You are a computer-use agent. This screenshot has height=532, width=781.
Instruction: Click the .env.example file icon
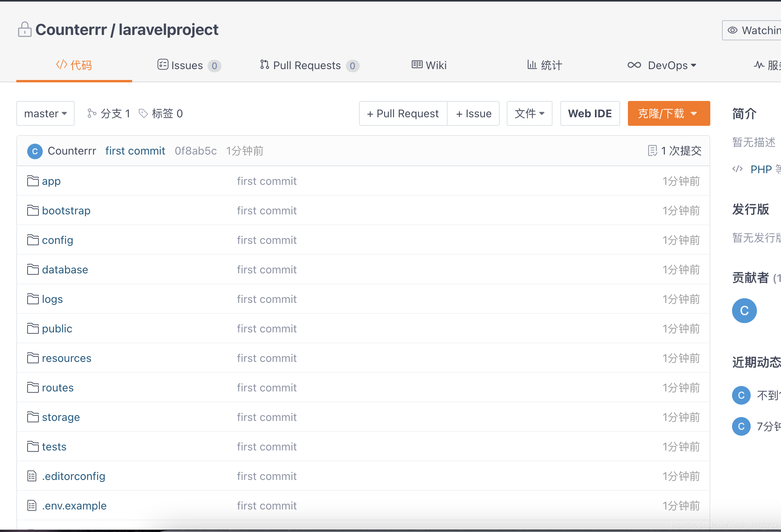tap(32, 505)
